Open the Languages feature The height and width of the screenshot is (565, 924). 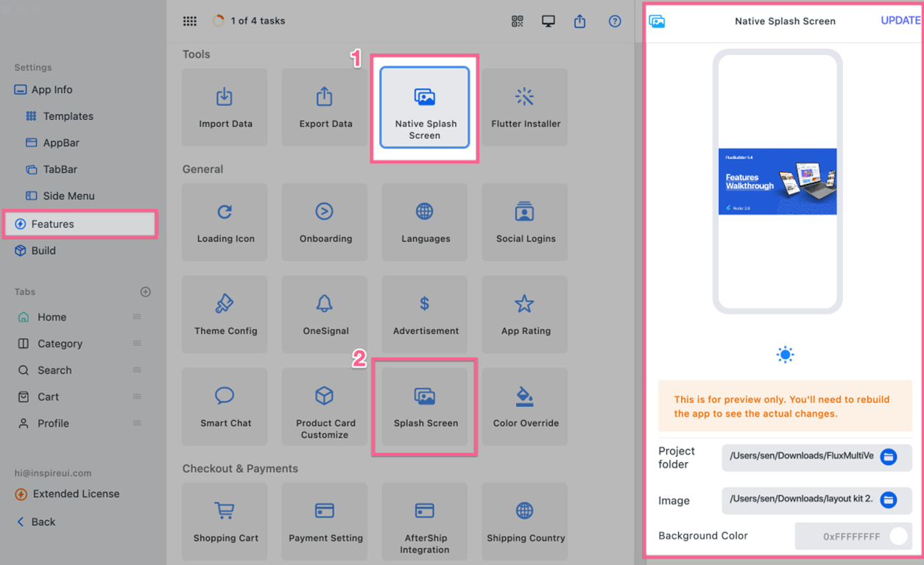[425, 222]
